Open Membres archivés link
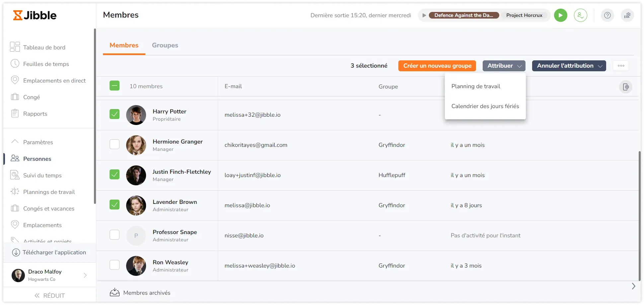644x305 pixels. pyautogui.click(x=146, y=293)
